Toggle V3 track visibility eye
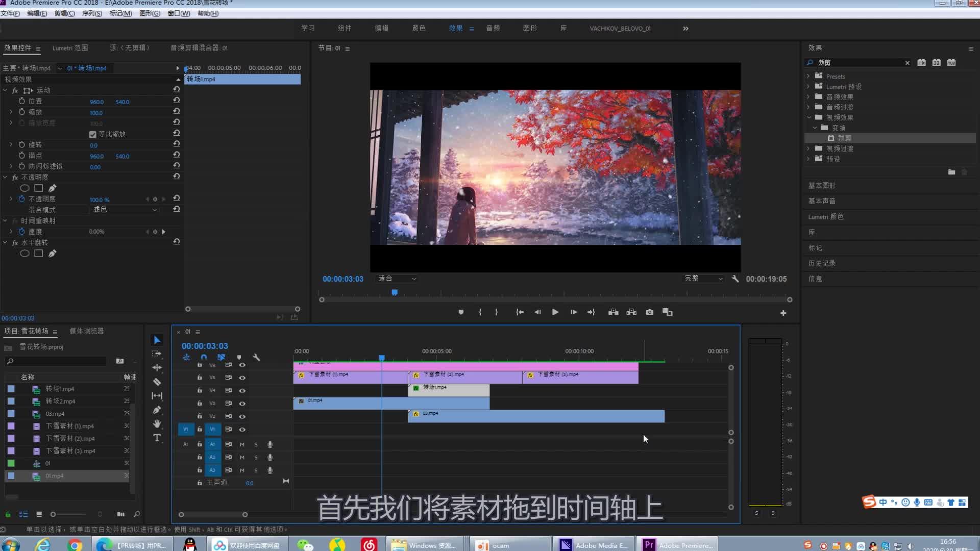This screenshot has height=551, width=980. tap(242, 404)
